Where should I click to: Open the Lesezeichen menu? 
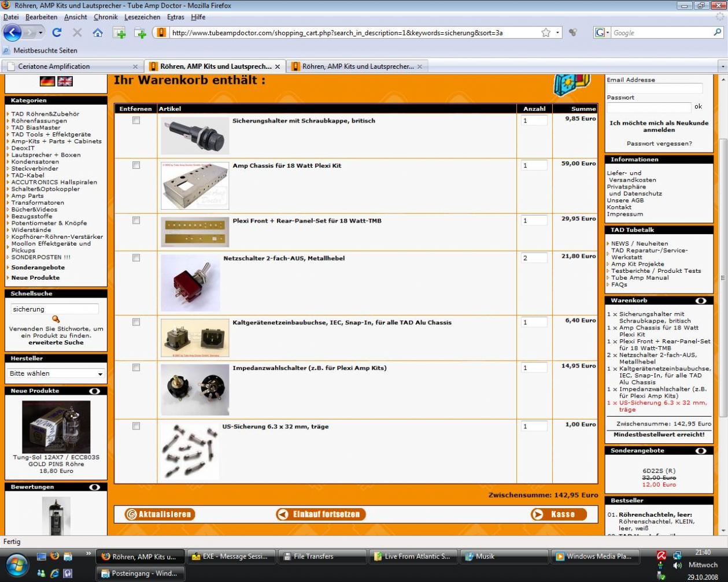click(x=142, y=17)
